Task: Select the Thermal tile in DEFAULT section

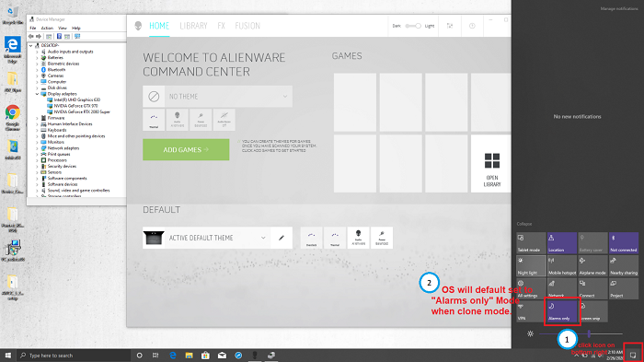Action: coord(335,238)
